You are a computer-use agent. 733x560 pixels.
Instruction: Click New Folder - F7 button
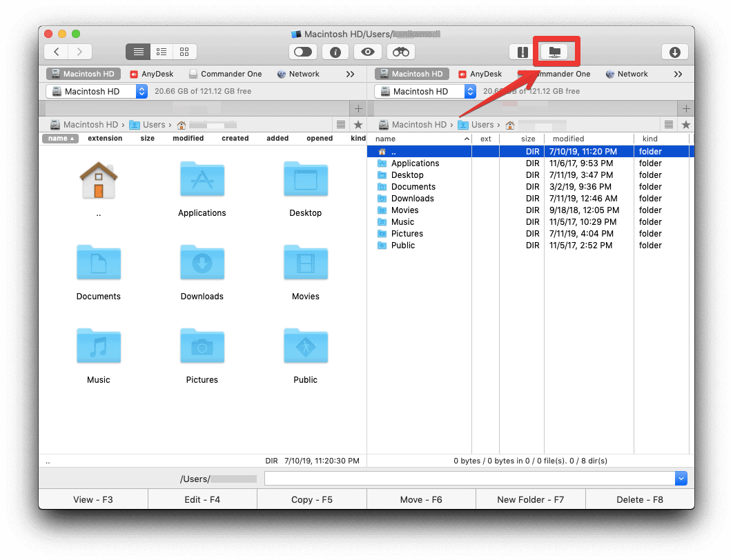pos(531,499)
